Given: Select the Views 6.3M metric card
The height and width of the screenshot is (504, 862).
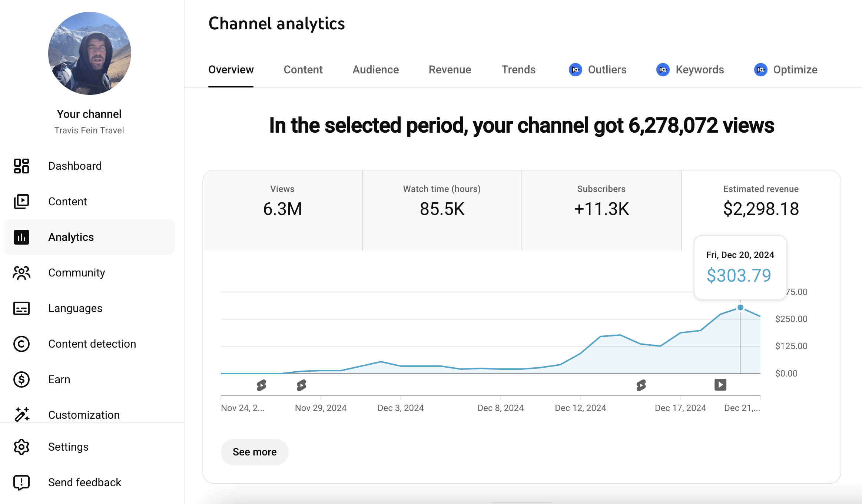Looking at the screenshot, I should point(282,210).
